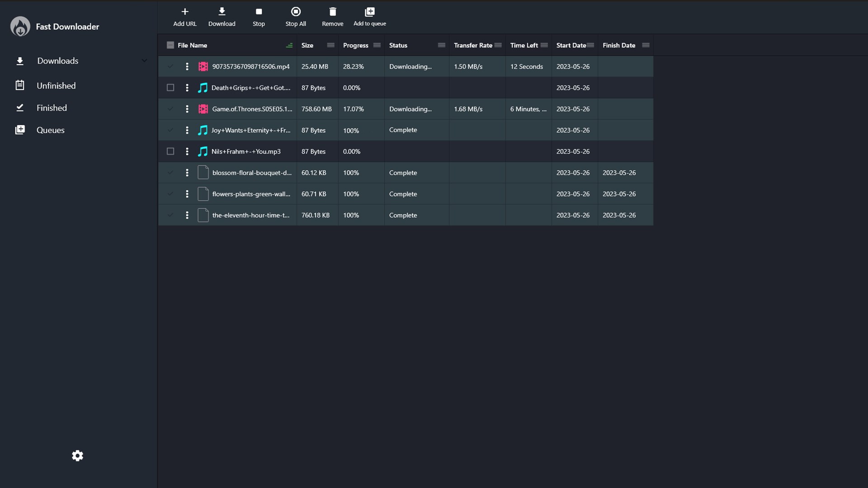Image resolution: width=868 pixels, height=488 pixels.
Task: Open the Size column filter menu
Action: point(330,45)
